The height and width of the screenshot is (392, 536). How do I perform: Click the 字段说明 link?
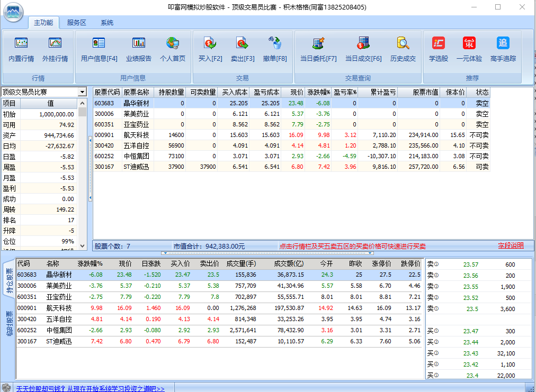[x=511, y=245]
